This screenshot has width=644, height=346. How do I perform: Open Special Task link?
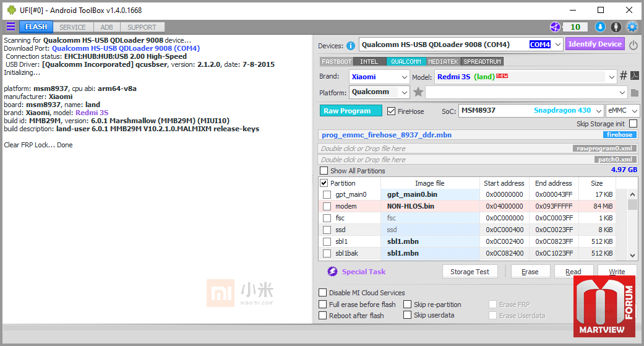click(364, 272)
